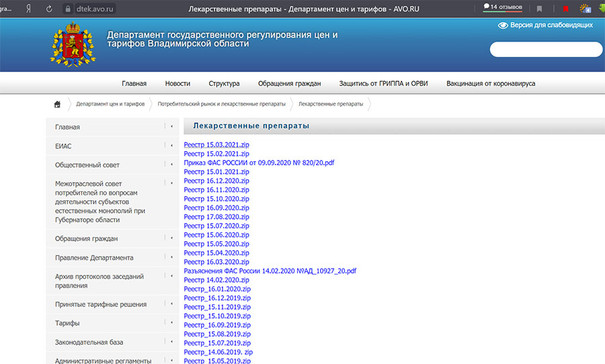This screenshot has width=605, height=364.
Task: Click the padlock site security icon
Action: point(68,8)
